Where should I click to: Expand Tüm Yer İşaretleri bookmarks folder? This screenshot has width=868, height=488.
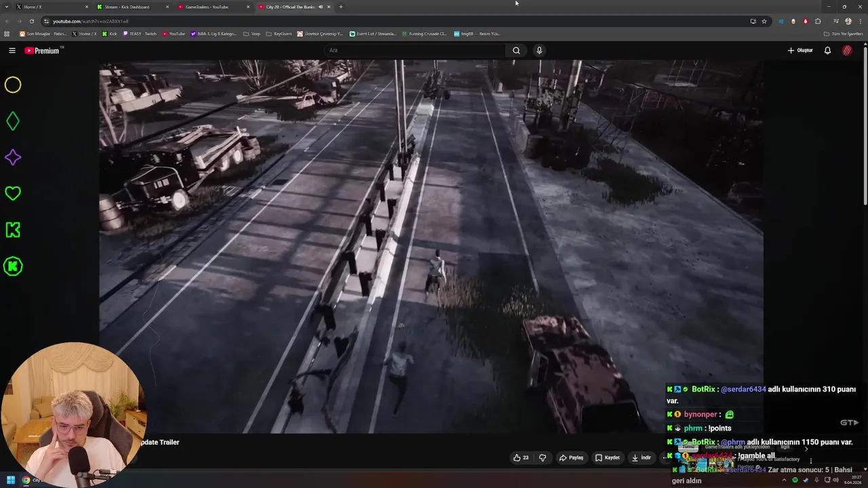[x=843, y=33]
